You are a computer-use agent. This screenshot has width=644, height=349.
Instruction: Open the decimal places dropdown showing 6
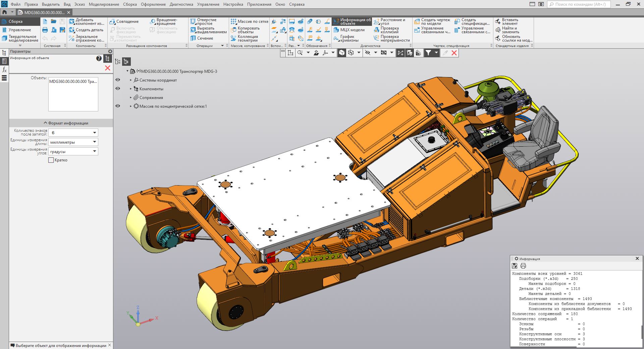(x=94, y=133)
